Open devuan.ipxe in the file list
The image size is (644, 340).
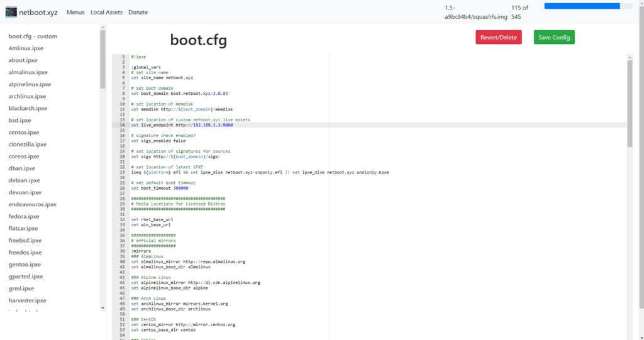[25, 192]
